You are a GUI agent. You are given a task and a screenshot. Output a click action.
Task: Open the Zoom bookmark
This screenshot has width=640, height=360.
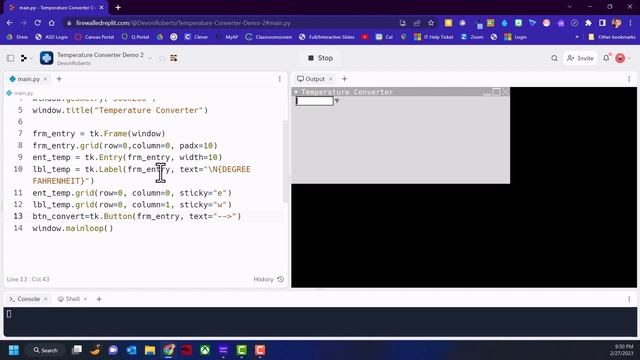click(x=472, y=37)
